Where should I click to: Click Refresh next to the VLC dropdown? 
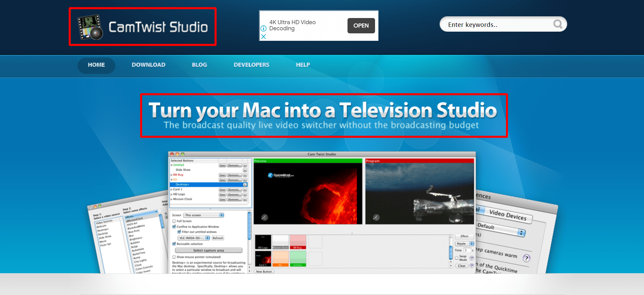(218, 238)
